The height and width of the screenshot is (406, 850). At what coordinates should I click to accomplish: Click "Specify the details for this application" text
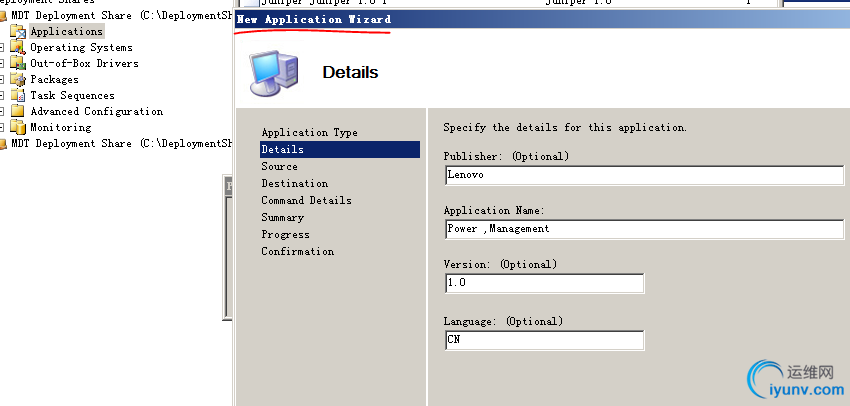[x=565, y=128]
